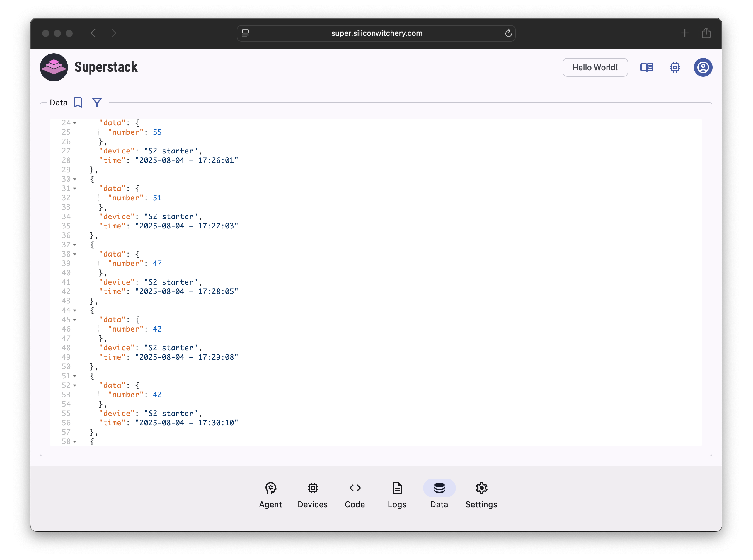Click the browser share icon
This screenshot has width=753, height=560.
[706, 33]
